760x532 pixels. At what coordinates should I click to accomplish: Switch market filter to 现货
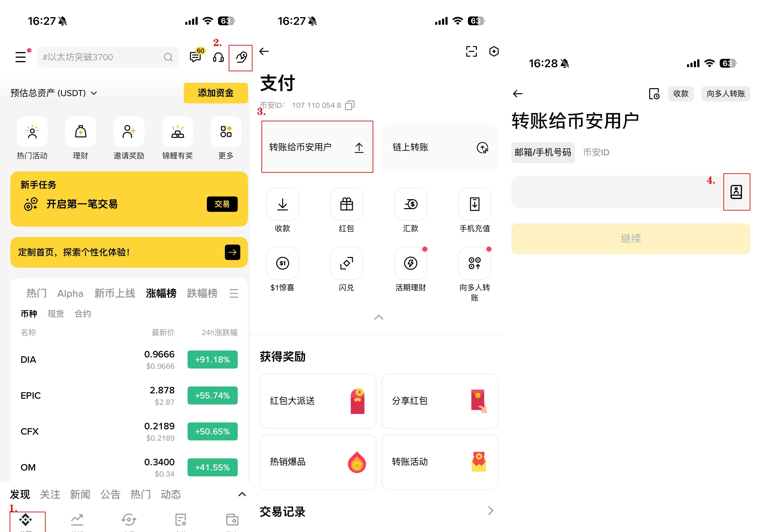coord(56,314)
